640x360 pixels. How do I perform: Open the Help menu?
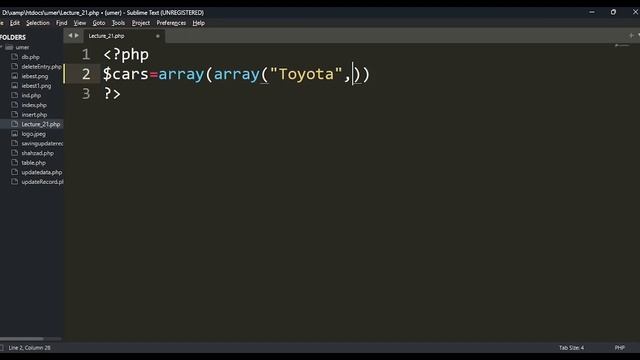click(199, 23)
